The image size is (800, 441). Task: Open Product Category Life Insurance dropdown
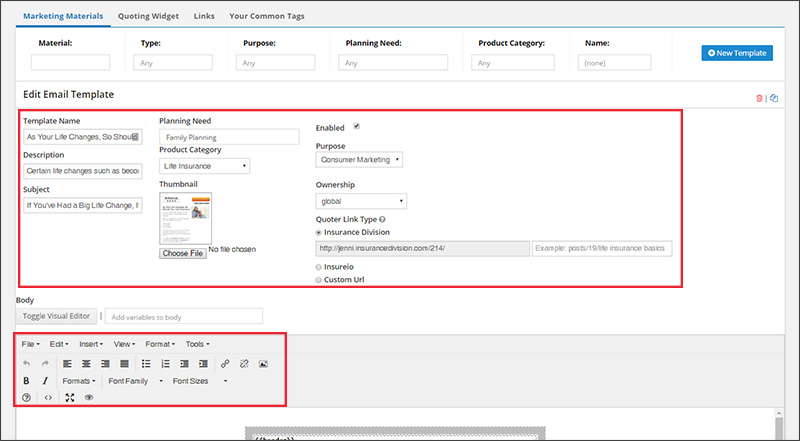205,166
